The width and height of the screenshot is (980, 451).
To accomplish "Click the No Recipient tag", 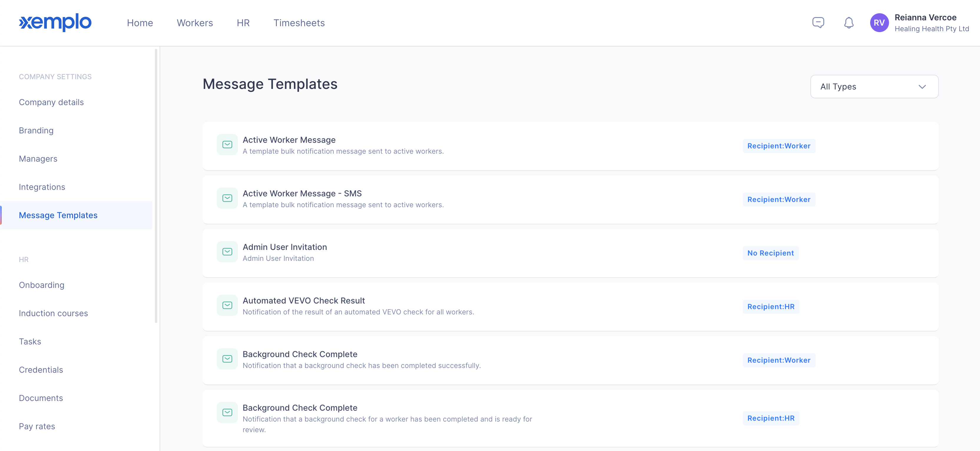I will pos(770,253).
